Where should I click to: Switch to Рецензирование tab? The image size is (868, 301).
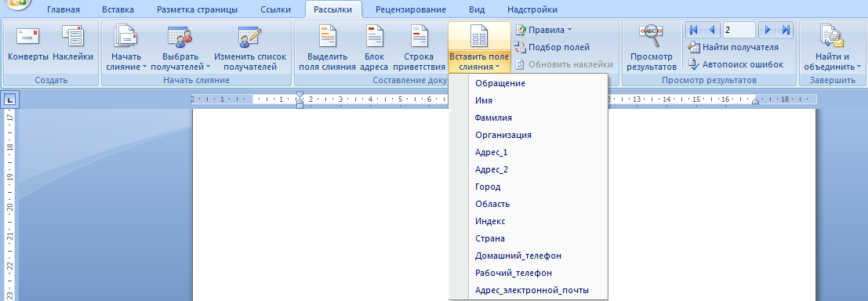411,9
